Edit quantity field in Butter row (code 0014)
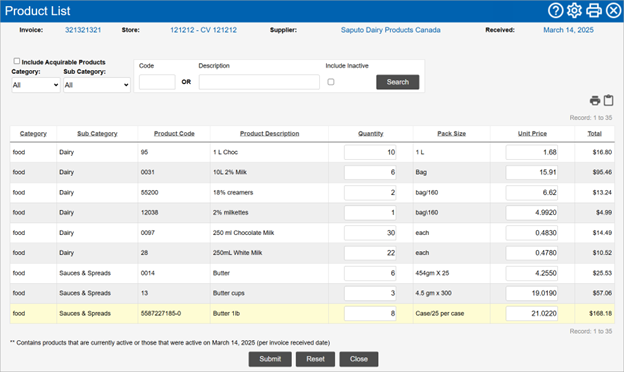624x372 pixels. (370, 273)
